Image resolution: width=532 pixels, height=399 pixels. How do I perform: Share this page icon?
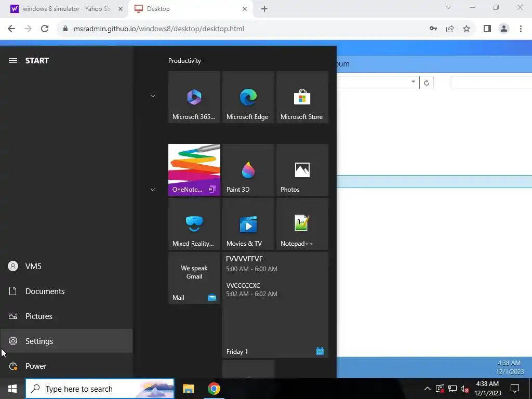450,29
